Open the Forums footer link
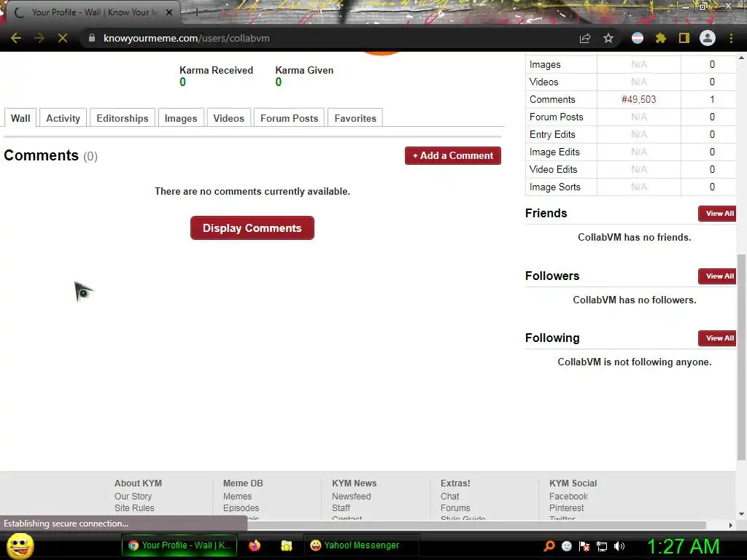The width and height of the screenshot is (747, 560). click(455, 508)
